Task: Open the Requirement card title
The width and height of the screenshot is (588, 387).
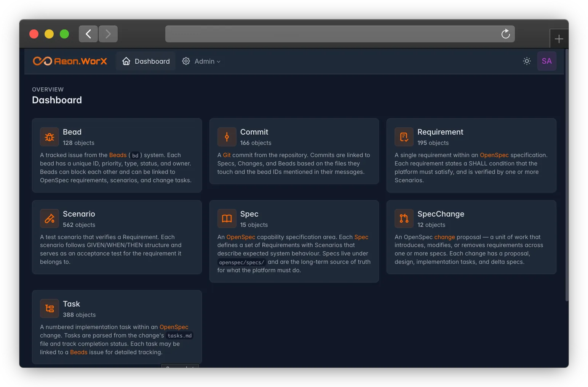Action: coord(440,132)
